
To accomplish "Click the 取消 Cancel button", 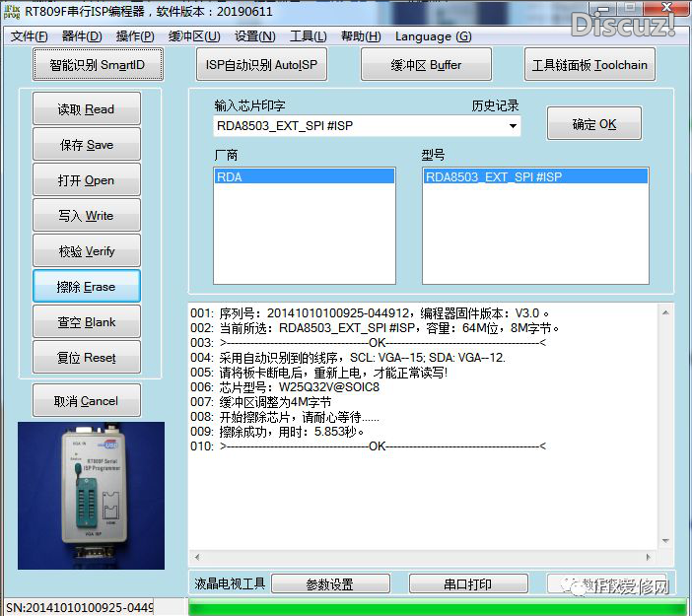I will (x=87, y=401).
